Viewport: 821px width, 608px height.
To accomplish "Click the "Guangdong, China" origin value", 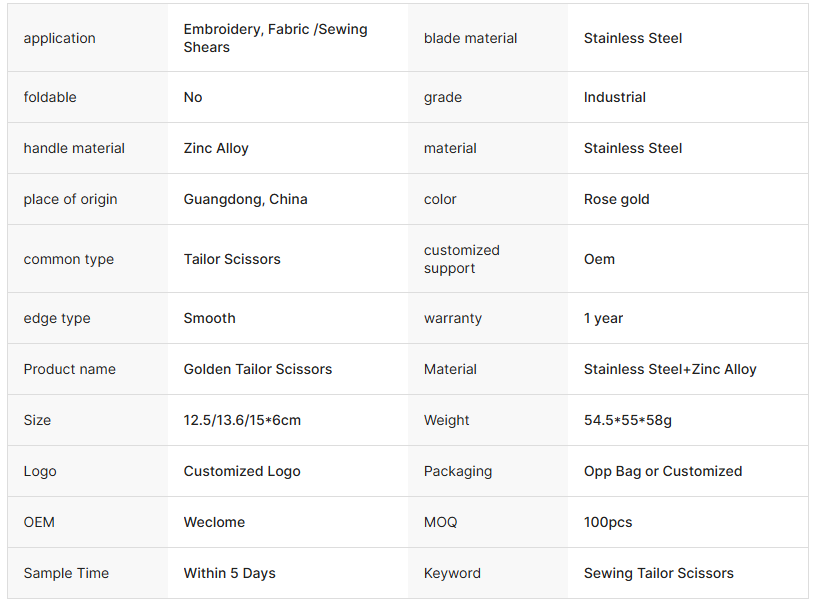I will pyautogui.click(x=245, y=199).
